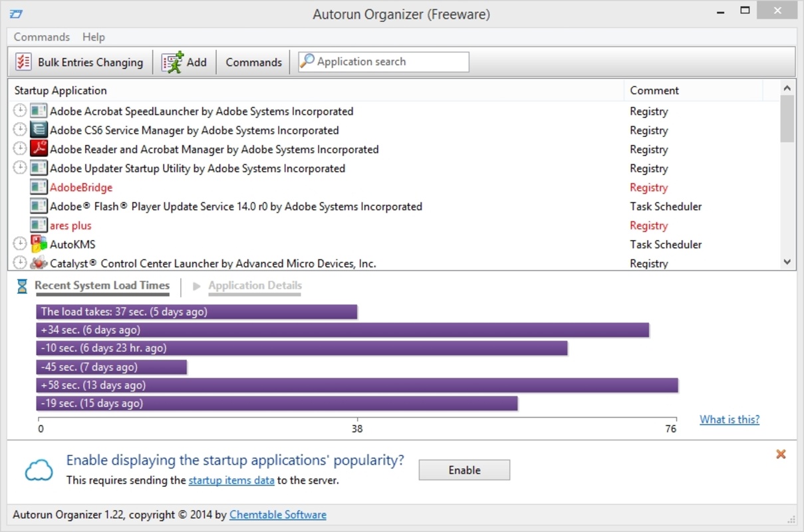
Task: Click the Adobe CS6 Service Manager icon
Action: click(x=39, y=130)
